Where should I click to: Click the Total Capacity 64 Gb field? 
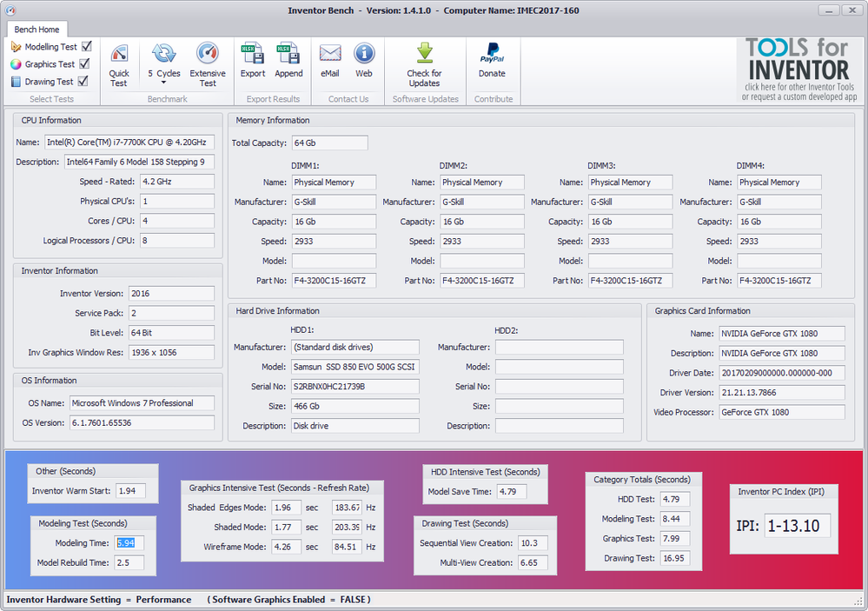tap(329, 143)
